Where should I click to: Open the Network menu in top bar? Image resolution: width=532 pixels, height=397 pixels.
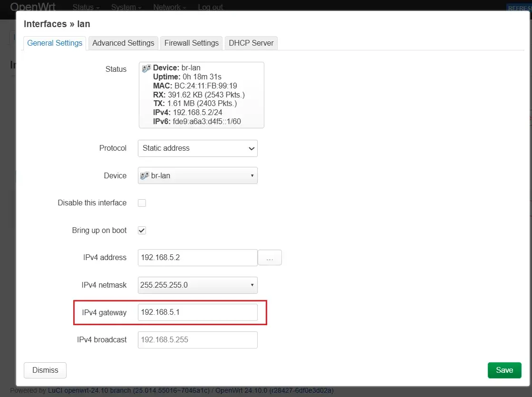[169, 8]
